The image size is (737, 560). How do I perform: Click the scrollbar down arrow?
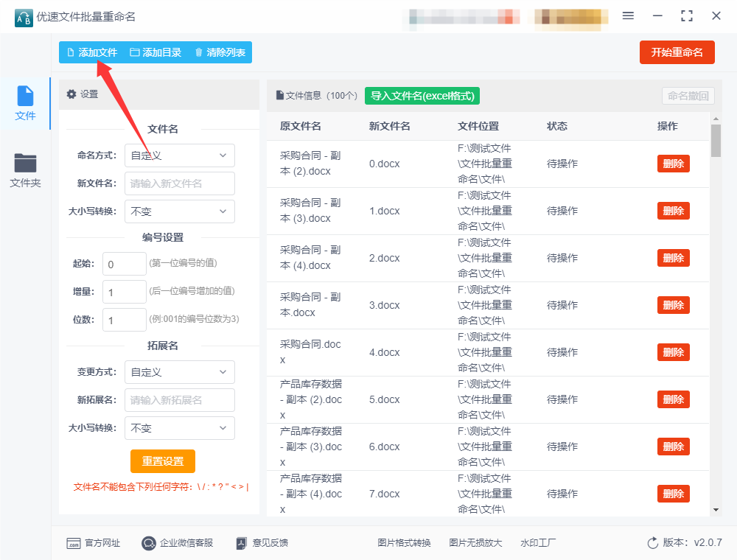(716, 510)
